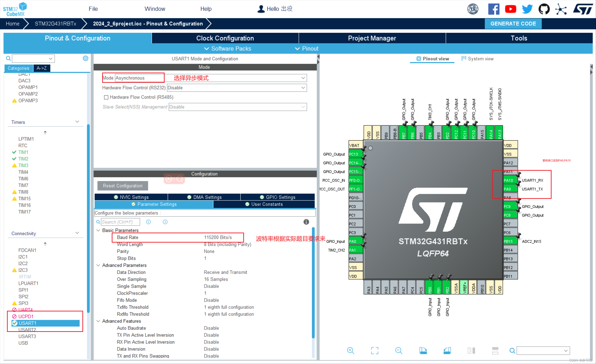Rotate the chip view counter-clockwise icon
The image size is (596, 364).
coord(447,351)
